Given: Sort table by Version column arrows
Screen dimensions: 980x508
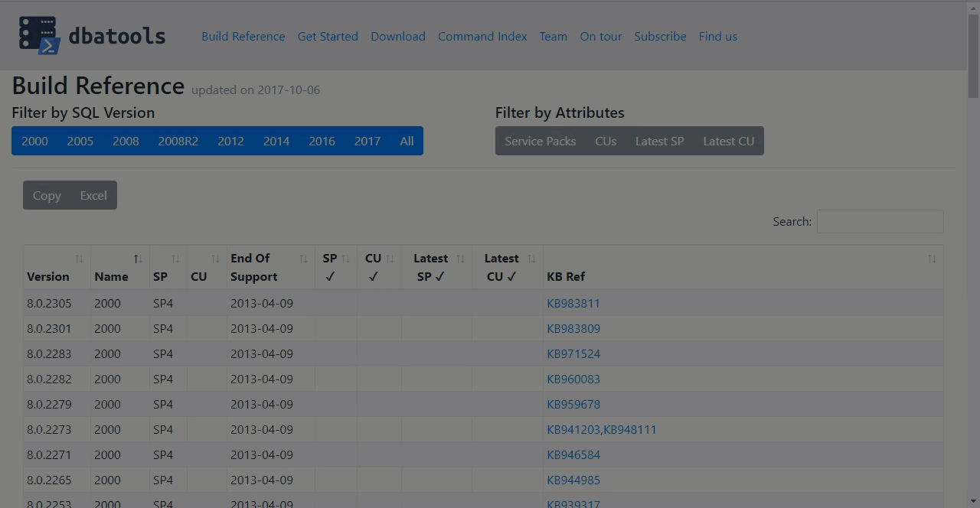Looking at the screenshot, I should (79, 259).
